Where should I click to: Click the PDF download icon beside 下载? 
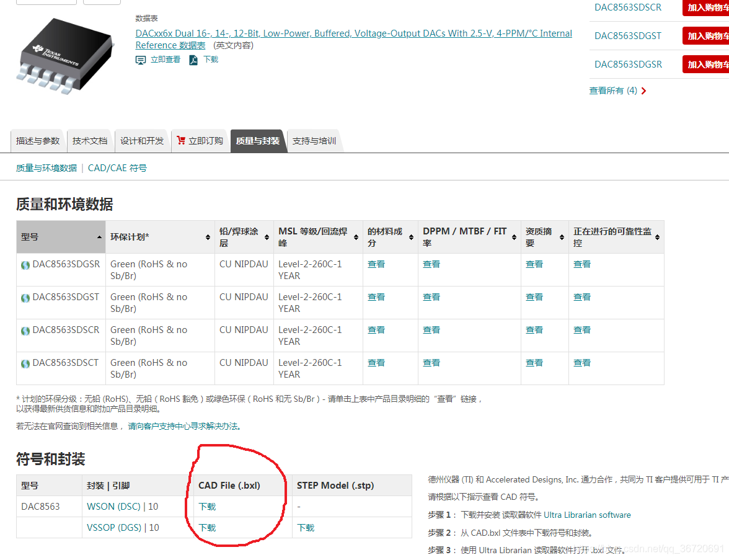click(193, 60)
